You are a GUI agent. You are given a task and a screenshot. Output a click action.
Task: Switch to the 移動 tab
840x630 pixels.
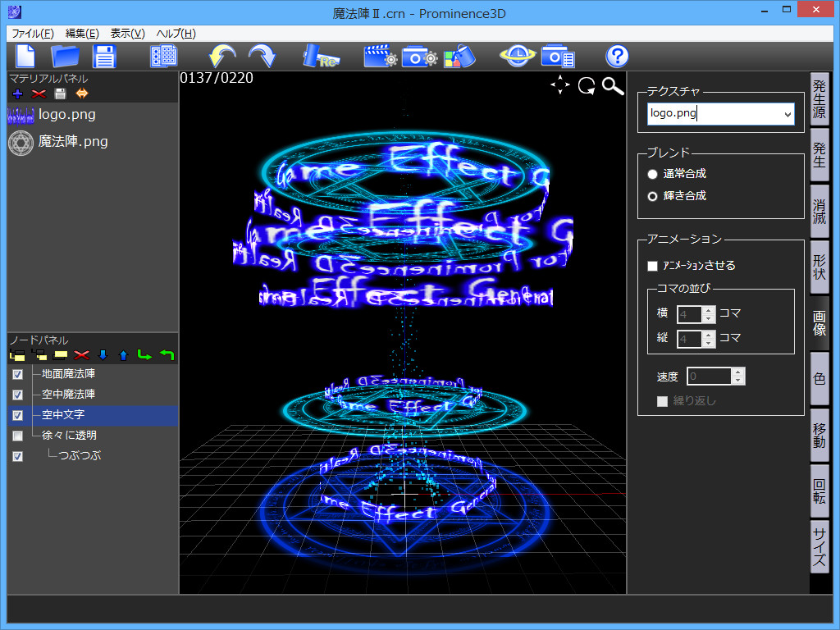(x=819, y=435)
